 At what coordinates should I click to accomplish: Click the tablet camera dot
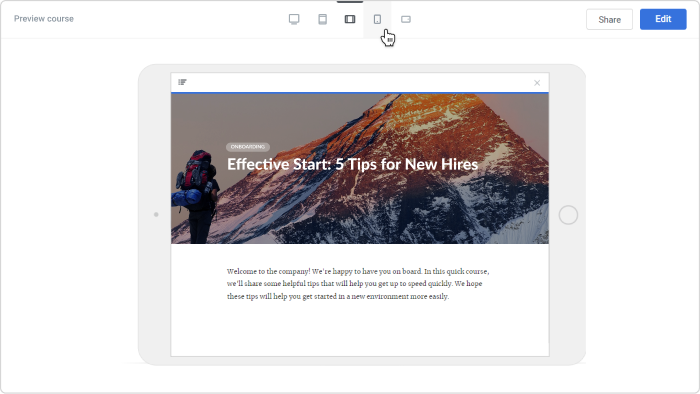[156, 215]
